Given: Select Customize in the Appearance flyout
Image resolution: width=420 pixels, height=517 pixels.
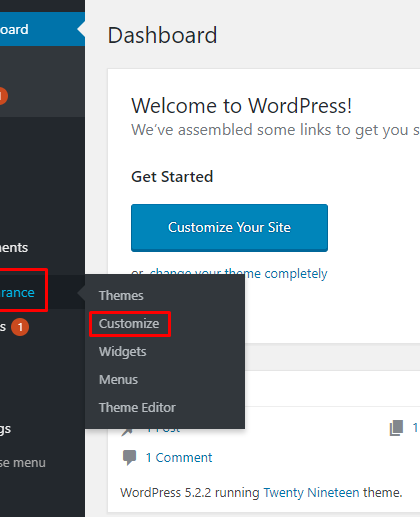Looking at the screenshot, I should pos(129,323).
